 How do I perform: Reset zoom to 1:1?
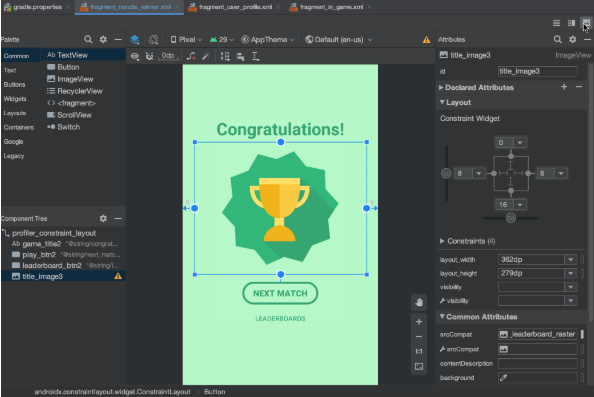(419, 352)
